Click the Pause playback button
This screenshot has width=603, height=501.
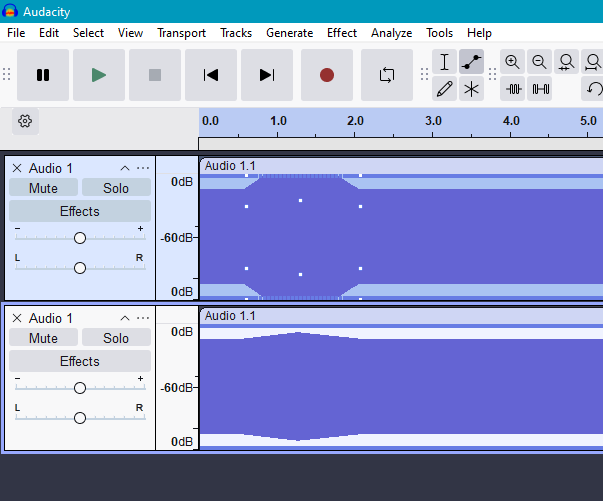tap(43, 75)
